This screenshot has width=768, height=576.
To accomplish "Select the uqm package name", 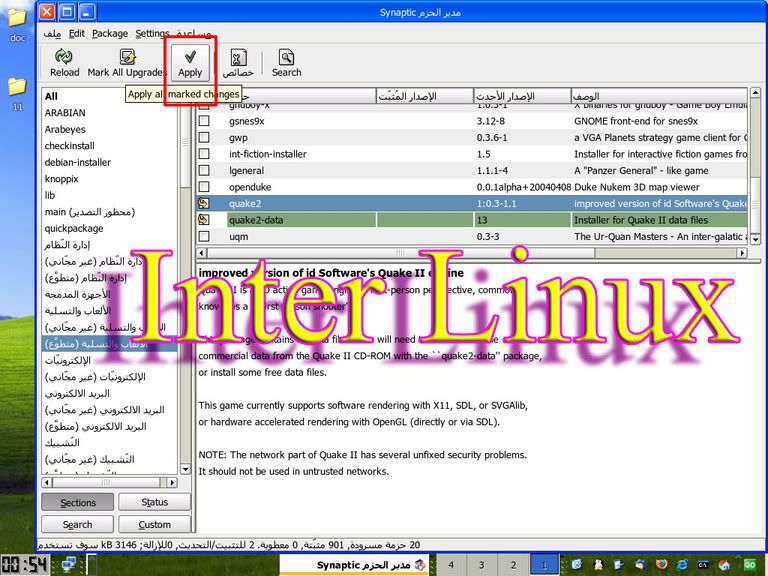I will click(x=239, y=237).
